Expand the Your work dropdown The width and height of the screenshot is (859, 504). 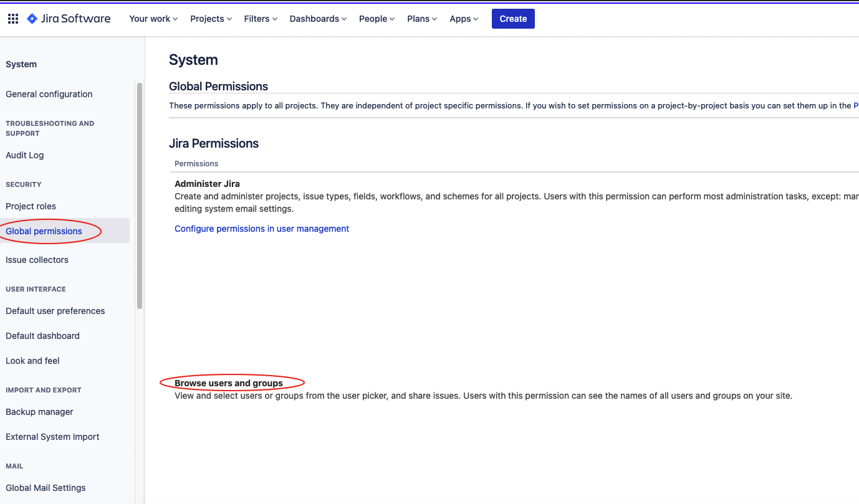(153, 19)
